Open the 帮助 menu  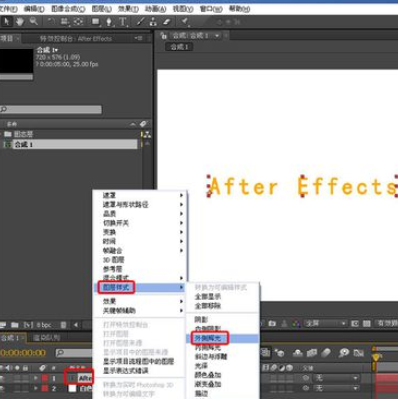click(x=240, y=9)
